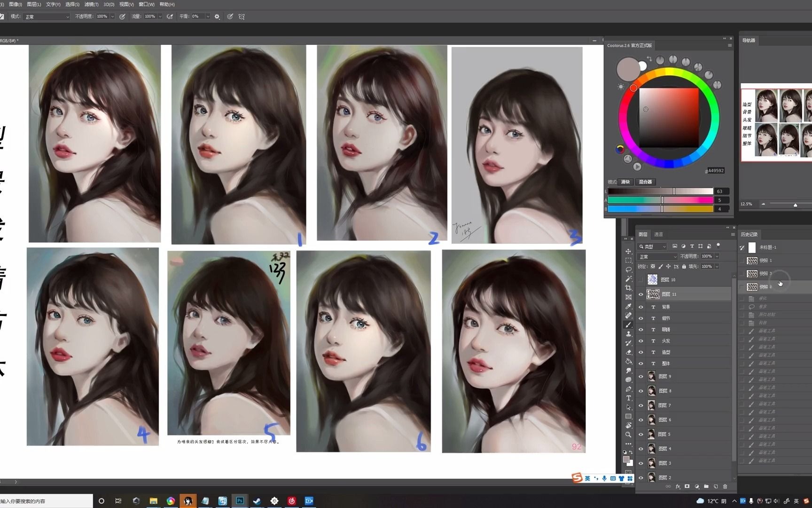
Task: Open layer opacity dropdown arrow
Action: [717, 256]
